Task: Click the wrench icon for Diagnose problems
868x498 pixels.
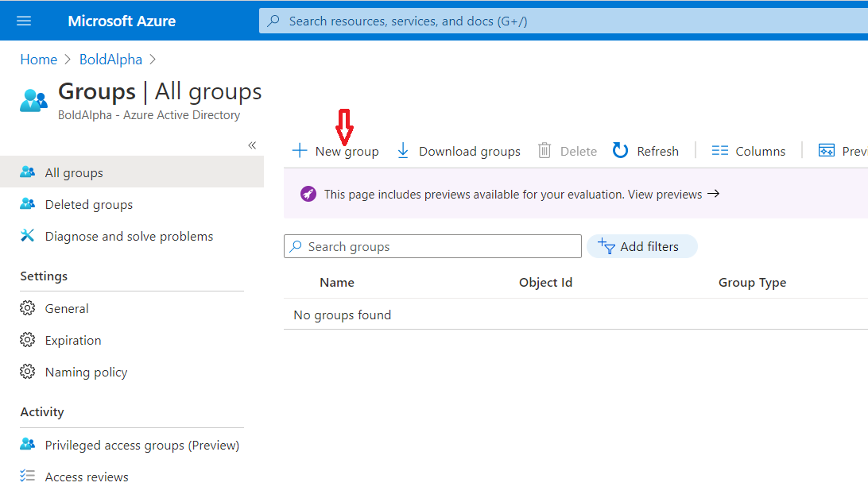Action: [x=27, y=236]
